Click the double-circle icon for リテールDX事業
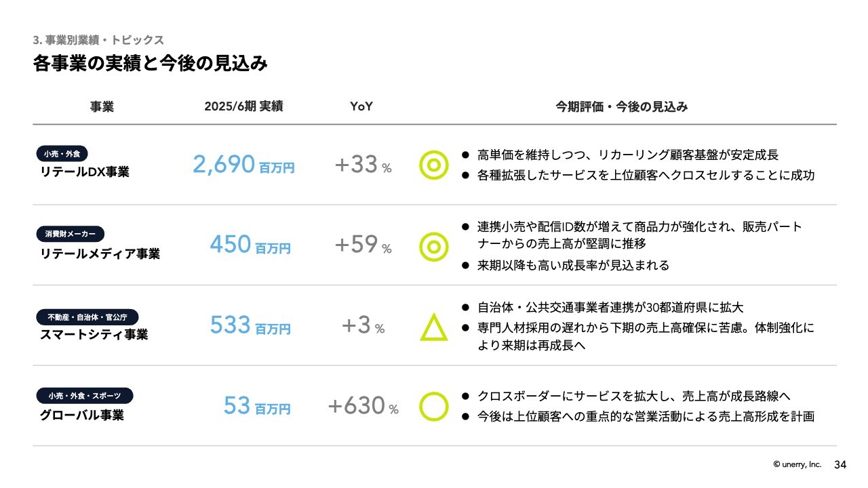 click(434, 165)
